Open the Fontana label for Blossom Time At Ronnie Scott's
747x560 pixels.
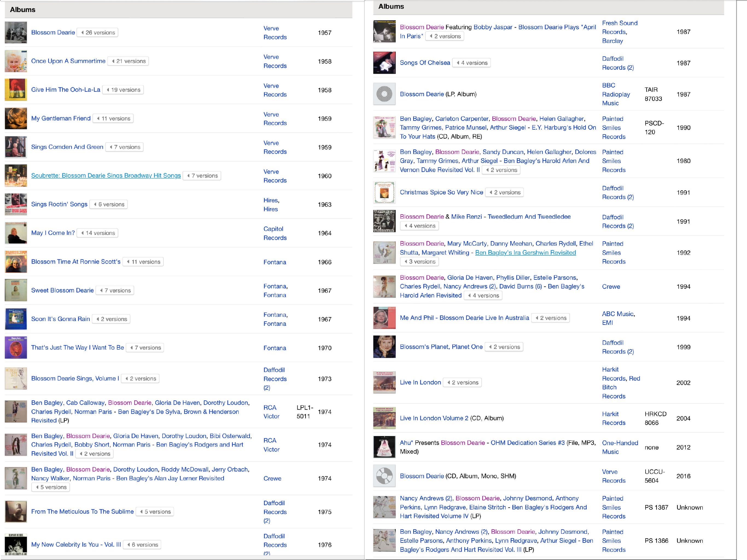pos(275,262)
